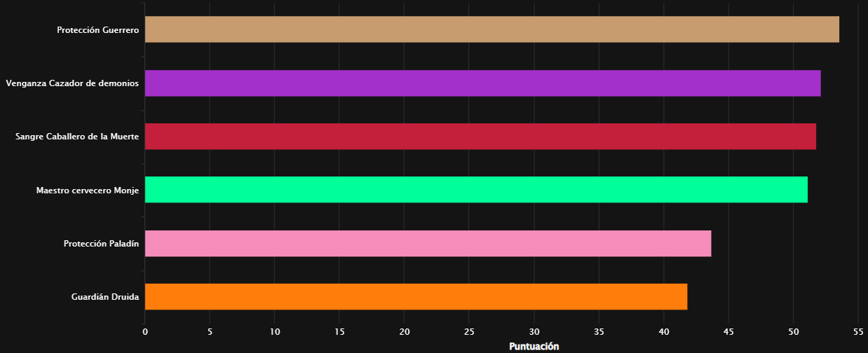Viewport: 868px width, 353px height.
Task: Click the "Puntuación" x-axis title
Action: point(534,346)
